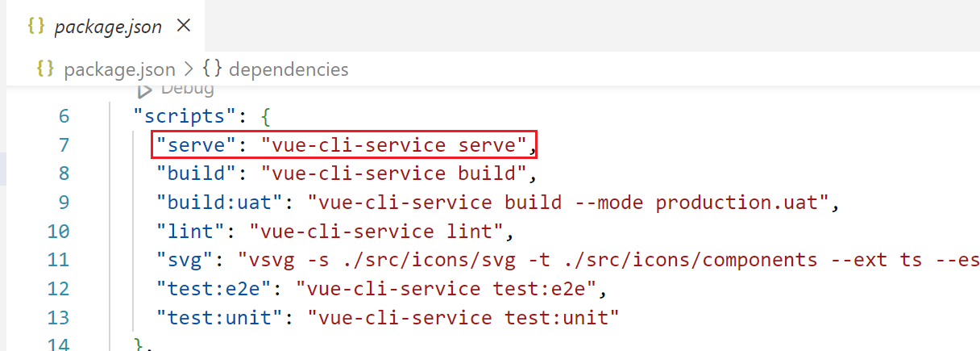980x351 pixels.
Task: Click the highlighted "serve" script line
Action: point(344,145)
